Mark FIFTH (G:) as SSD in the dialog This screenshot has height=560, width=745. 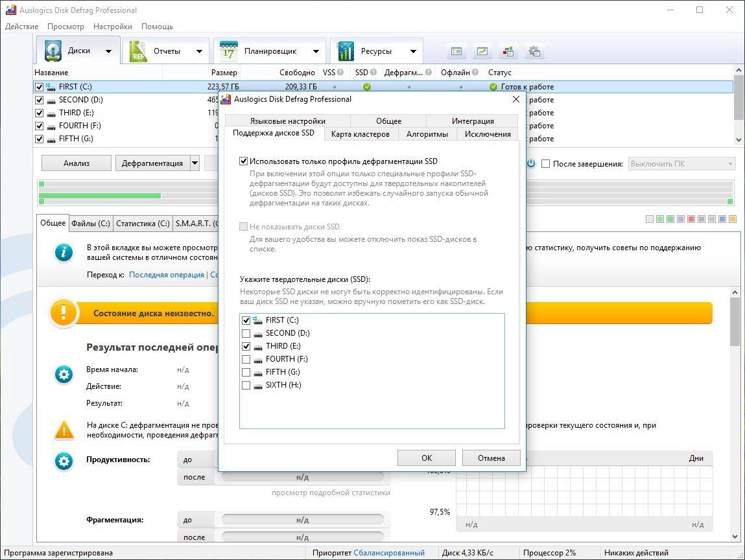pos(246,372)
